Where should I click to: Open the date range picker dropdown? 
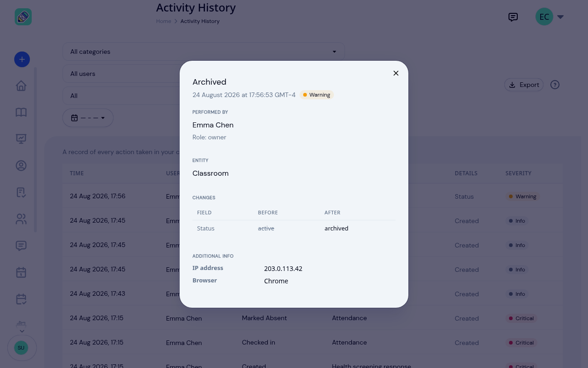click(88, 118)
